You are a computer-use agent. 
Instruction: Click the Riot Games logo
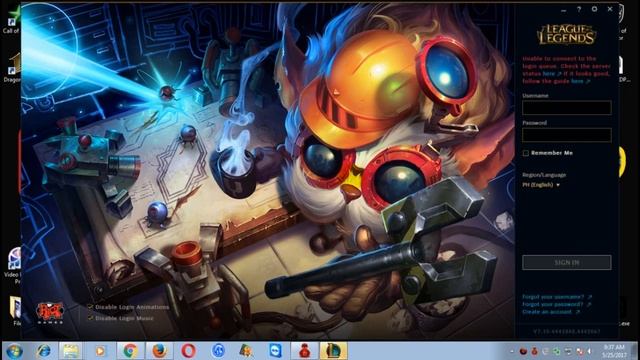[x=50, y=313]
